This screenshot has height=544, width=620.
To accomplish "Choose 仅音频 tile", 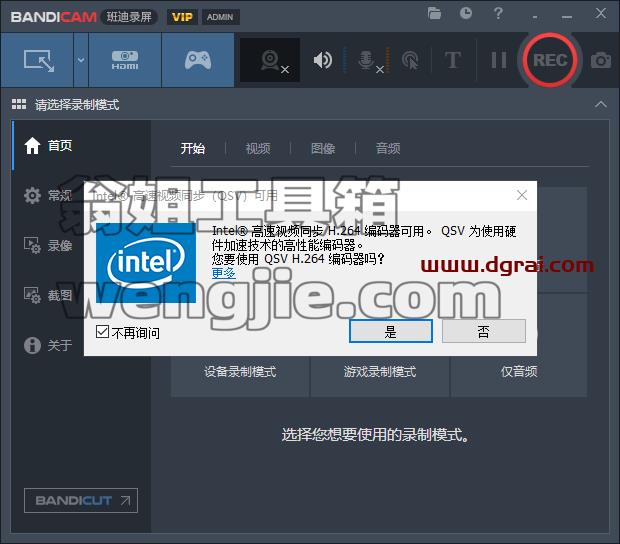I will (x=519, y=372).
